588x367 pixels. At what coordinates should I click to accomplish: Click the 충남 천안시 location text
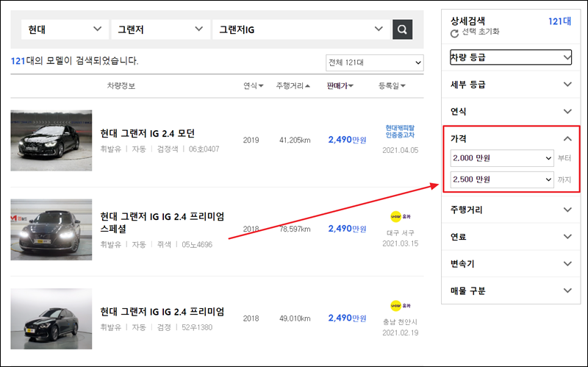[x=400, y=322]
